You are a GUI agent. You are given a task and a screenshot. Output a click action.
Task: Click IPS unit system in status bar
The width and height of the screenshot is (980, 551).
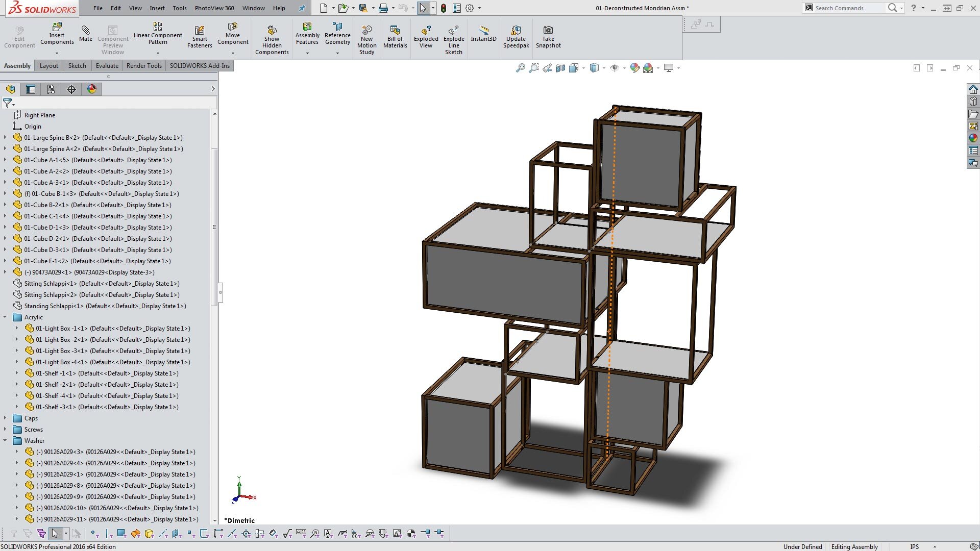click(x=915, y=546)
